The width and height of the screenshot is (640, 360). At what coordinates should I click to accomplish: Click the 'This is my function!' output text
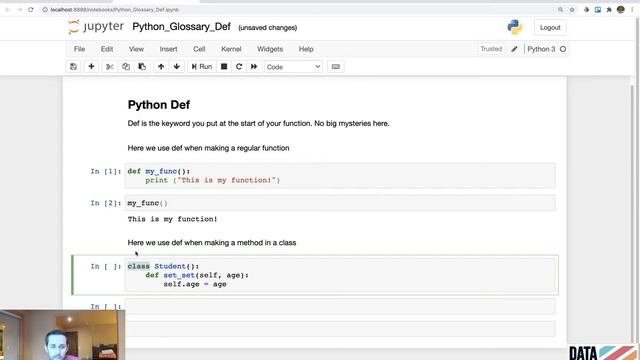[173, 219]
